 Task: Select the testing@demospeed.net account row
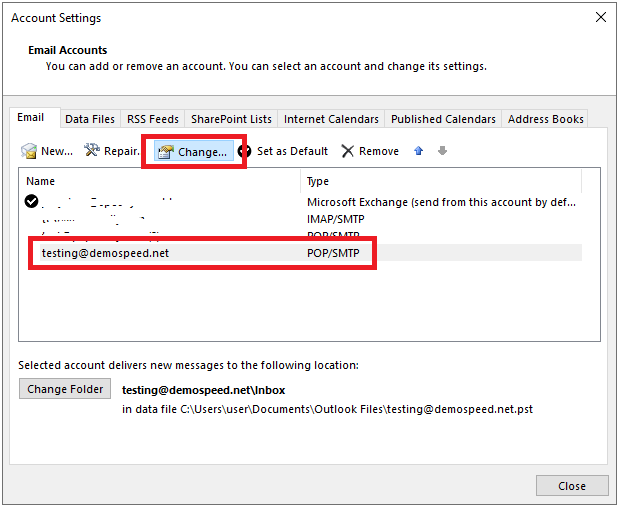(x=105, y=253)
